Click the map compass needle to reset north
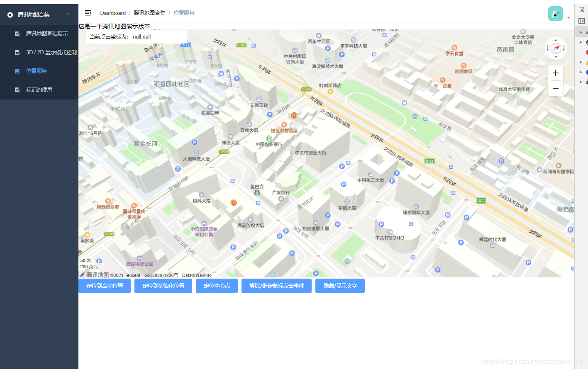 click(x=556, y=48)
